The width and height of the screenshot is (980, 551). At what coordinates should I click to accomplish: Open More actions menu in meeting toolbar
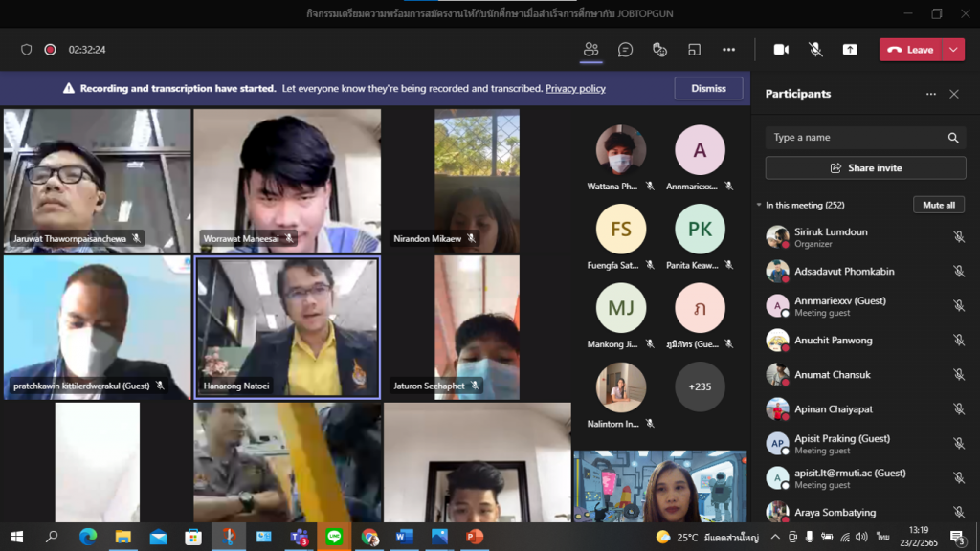728,50
